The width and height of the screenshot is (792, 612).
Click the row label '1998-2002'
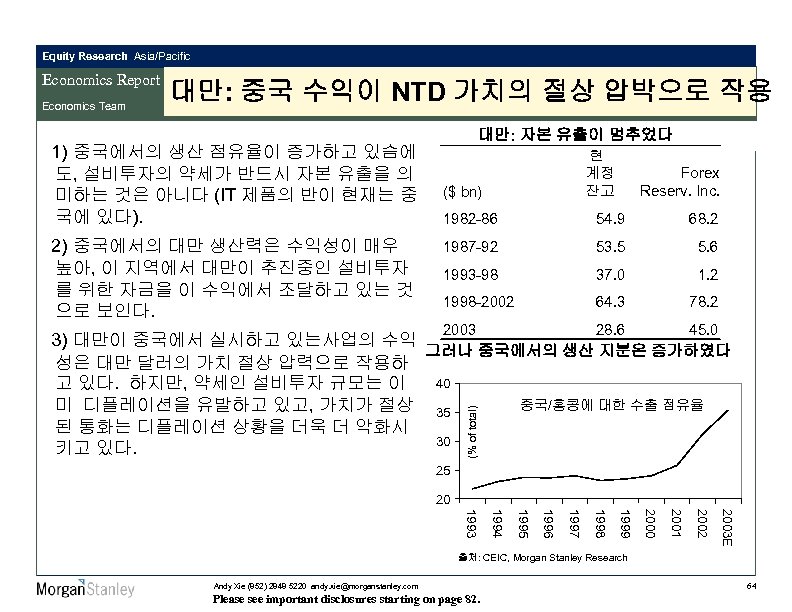point(478,302)
